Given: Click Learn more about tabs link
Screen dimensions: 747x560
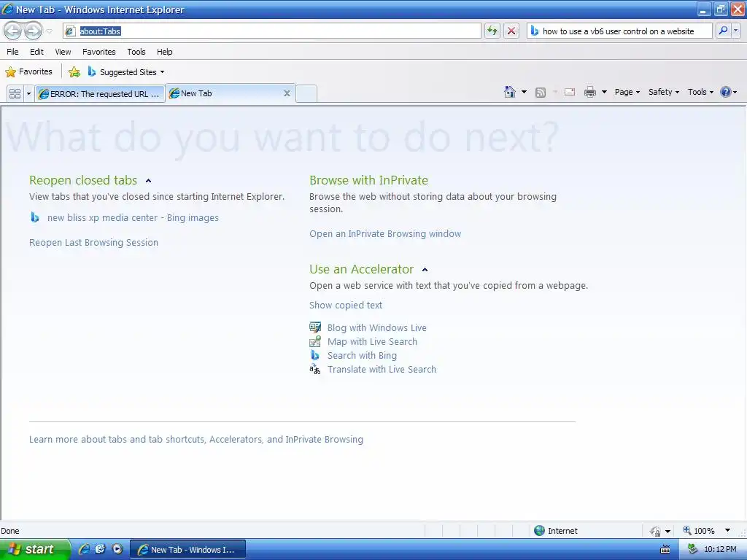Looking at the screenshot, I should point(196,439).
